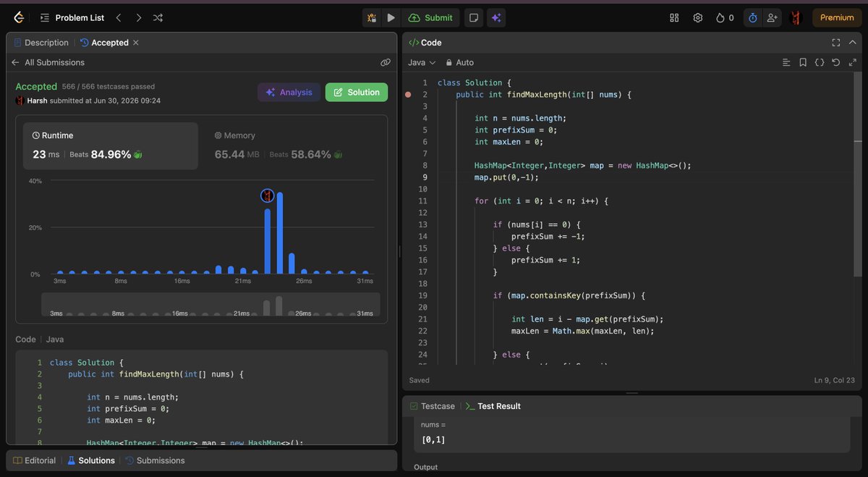Open settings gear in top bar
The image size is (868, 477).
click(x=698, y=17)
